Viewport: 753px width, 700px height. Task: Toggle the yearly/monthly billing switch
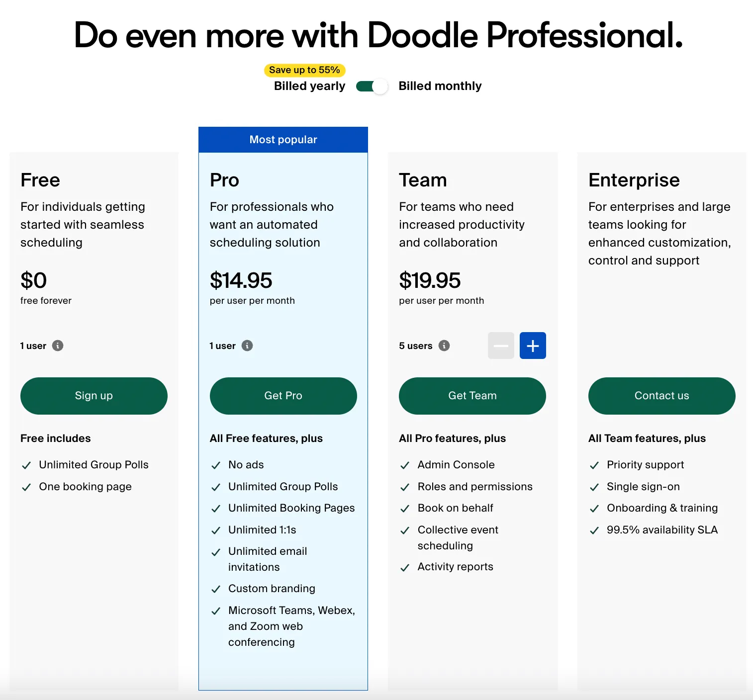(372, 87)
